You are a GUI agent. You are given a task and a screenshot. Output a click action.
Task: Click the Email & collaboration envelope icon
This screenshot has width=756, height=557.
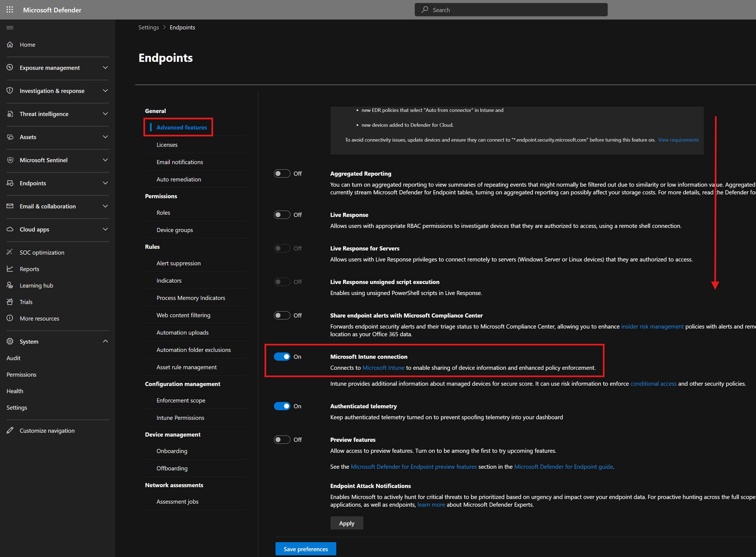[10, 206]
